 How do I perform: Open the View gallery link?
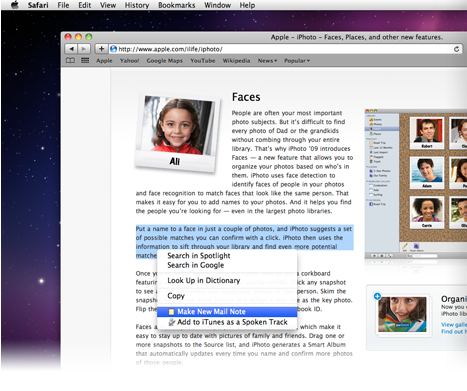454,324
